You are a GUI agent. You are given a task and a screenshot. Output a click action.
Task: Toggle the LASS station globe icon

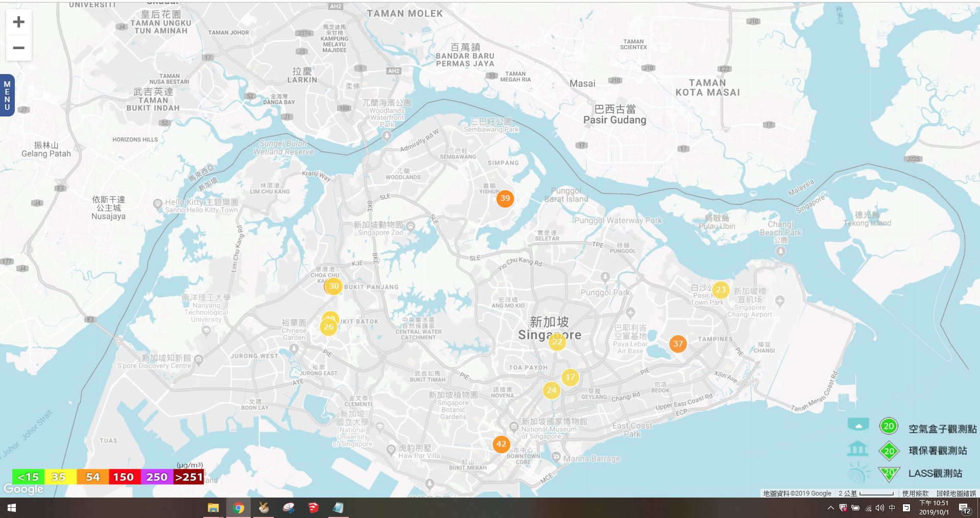(858, 474)
